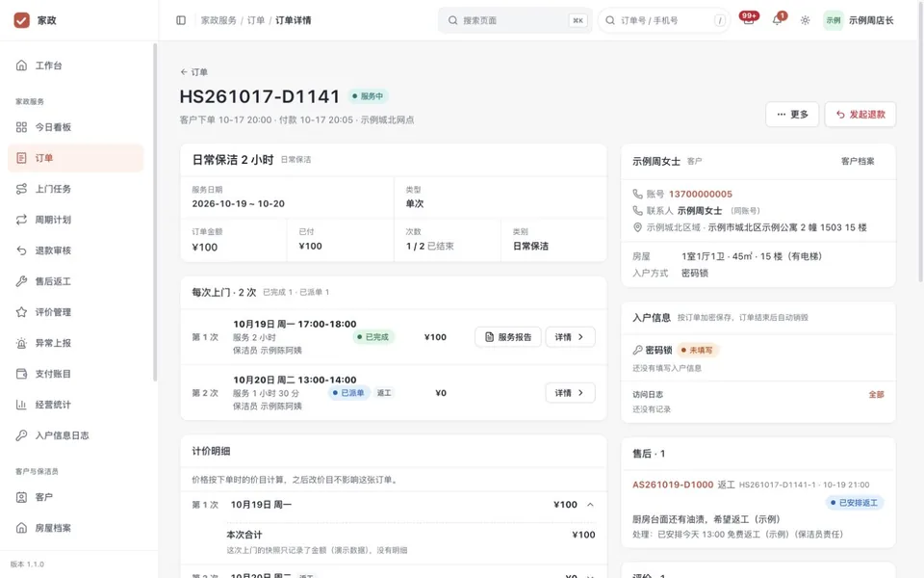924x578 pixels.
Task: Open after-sale ticket AS261019-D1000
Action: (x=673, y=485)
